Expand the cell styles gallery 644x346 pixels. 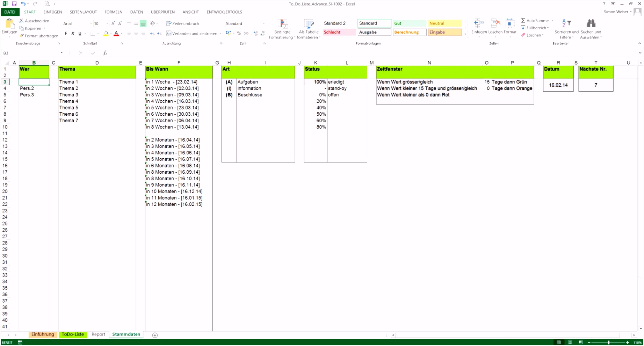coord(465,34)
